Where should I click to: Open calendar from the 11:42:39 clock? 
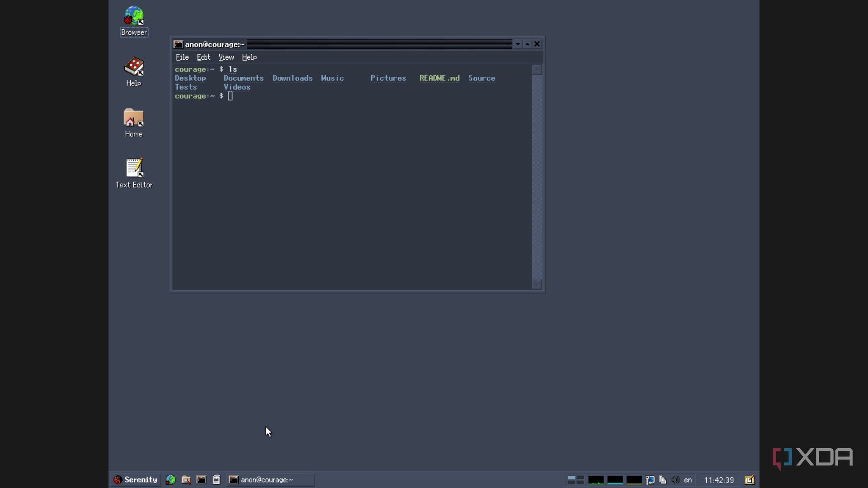[x=719, y=480]
